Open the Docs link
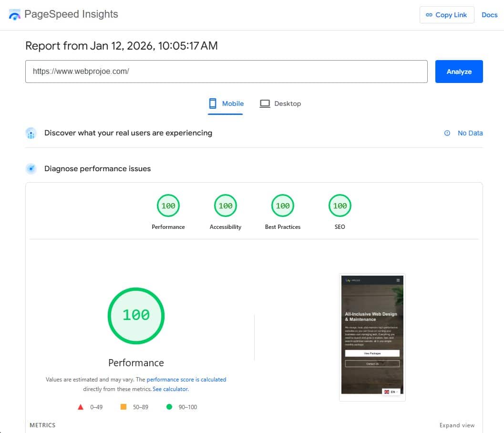Image resolution: width=504 pixels, height=433 pixels. click(x=489, y=15)
